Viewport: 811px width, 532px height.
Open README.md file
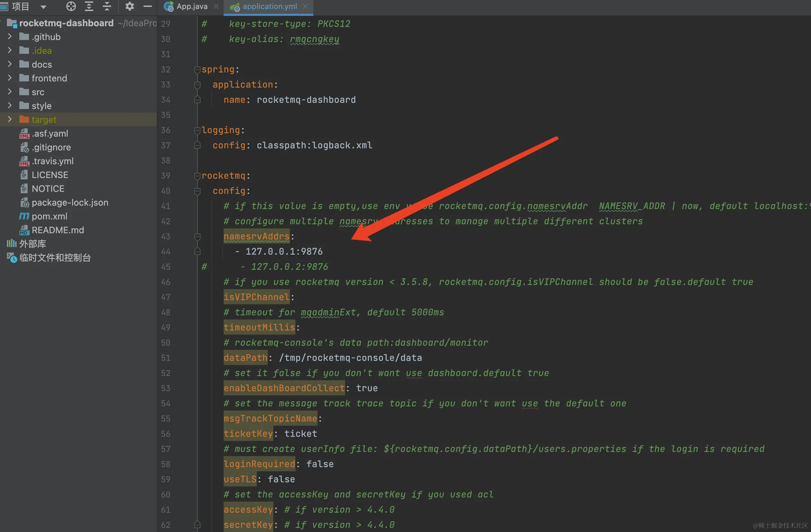click(58, 230)
